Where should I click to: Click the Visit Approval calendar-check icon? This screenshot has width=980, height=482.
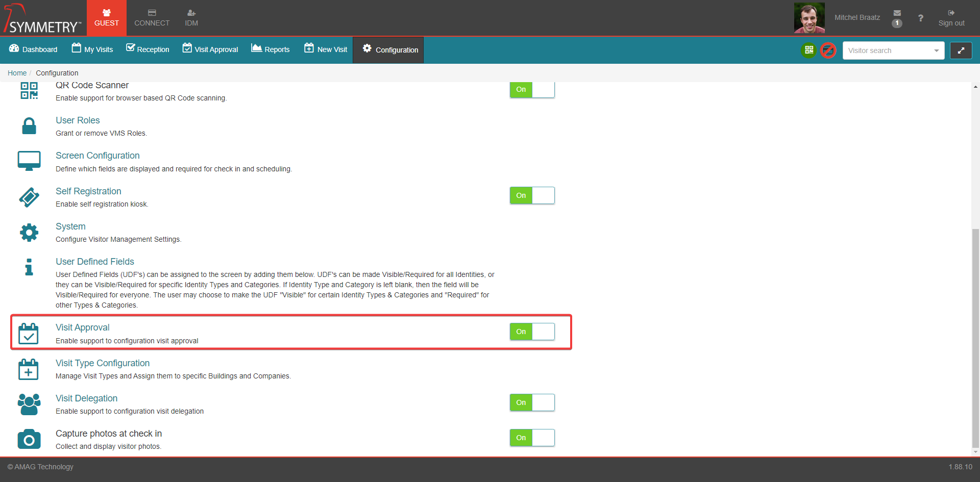(29, 334)
